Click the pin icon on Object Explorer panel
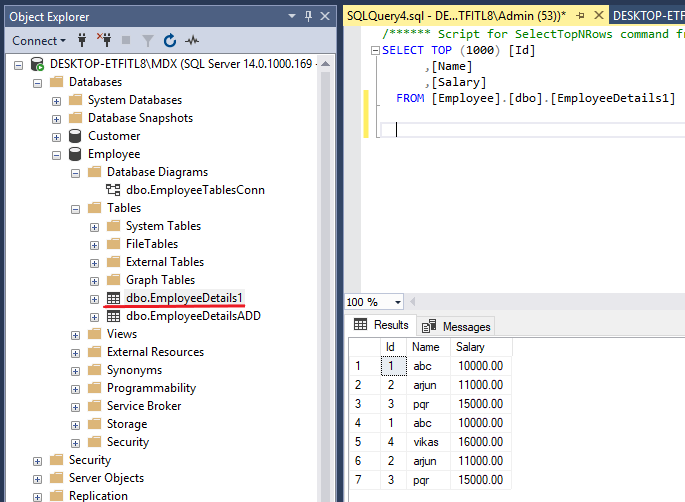The image size is (685, 502). point(308,17)
